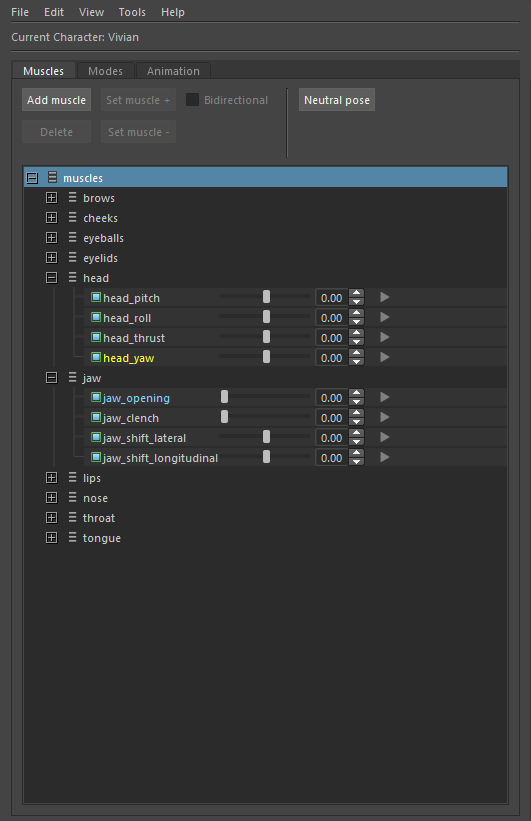The image size is (531, 821).
Task: Click the blue square icon beside head_roll
Action: coord(96,317)
